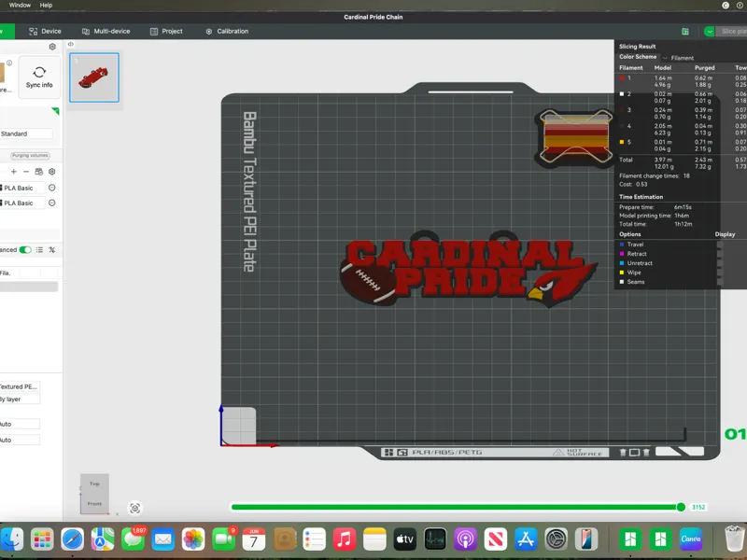
Task: Expand the green slice options arrow
Action: pos(709,32)
